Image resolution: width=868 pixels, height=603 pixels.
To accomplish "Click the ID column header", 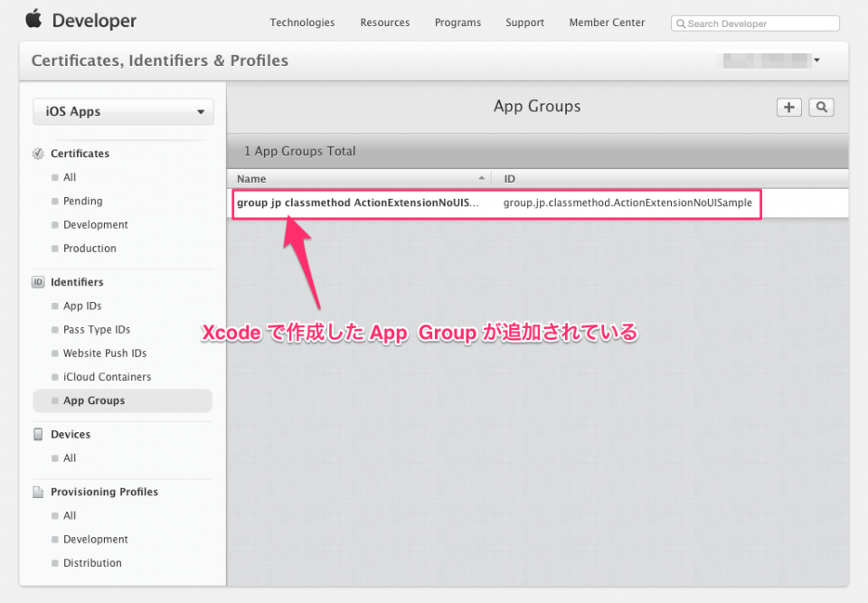I will click(509, 179).
